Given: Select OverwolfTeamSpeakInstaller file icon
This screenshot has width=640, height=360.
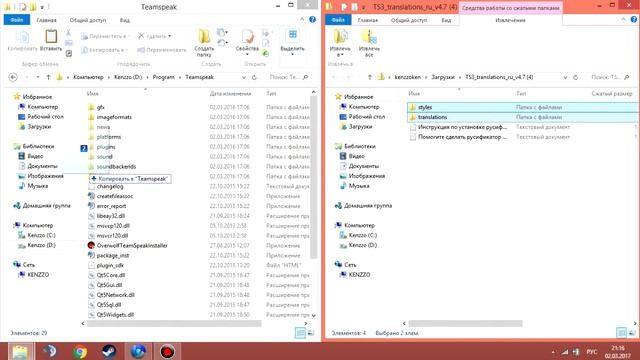Looking at the screenshot, I should tap(91, 245).
